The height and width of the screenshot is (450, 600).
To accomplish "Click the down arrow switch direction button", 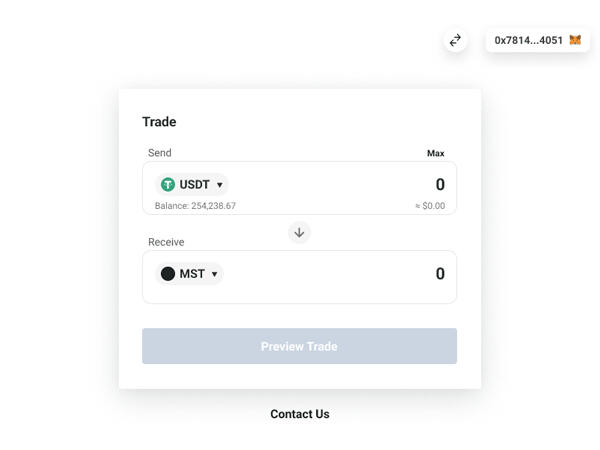I will tap(299, 232).
